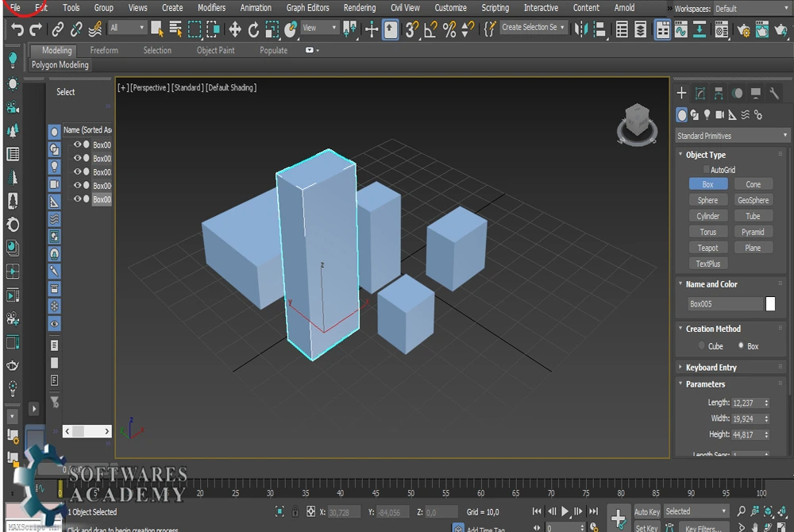
Task: Collapse the Name and Color rollout
Action: 711,284
